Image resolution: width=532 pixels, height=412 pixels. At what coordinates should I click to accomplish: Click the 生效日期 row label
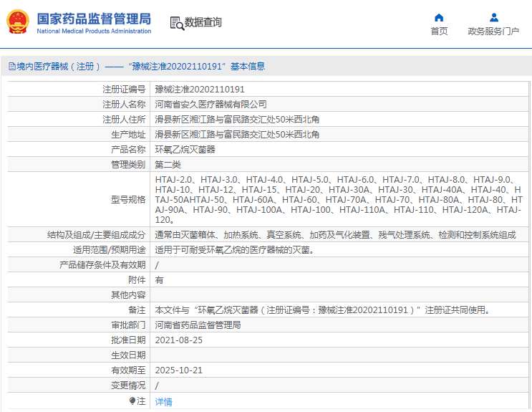coord(128,355)
